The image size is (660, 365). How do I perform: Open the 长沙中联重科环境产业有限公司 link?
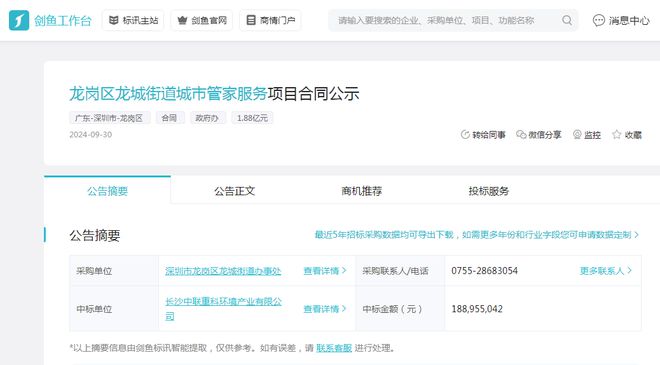coord(223,309)
